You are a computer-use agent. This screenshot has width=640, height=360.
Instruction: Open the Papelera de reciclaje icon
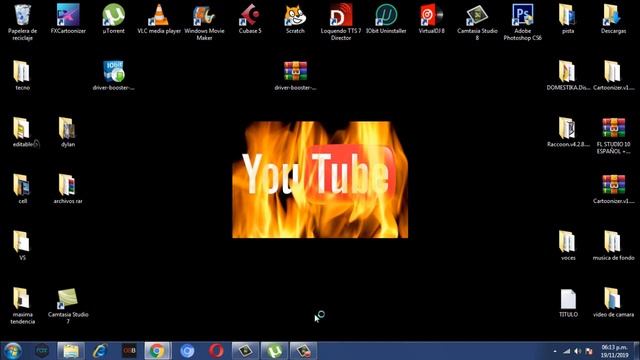[x=22, y=15]
